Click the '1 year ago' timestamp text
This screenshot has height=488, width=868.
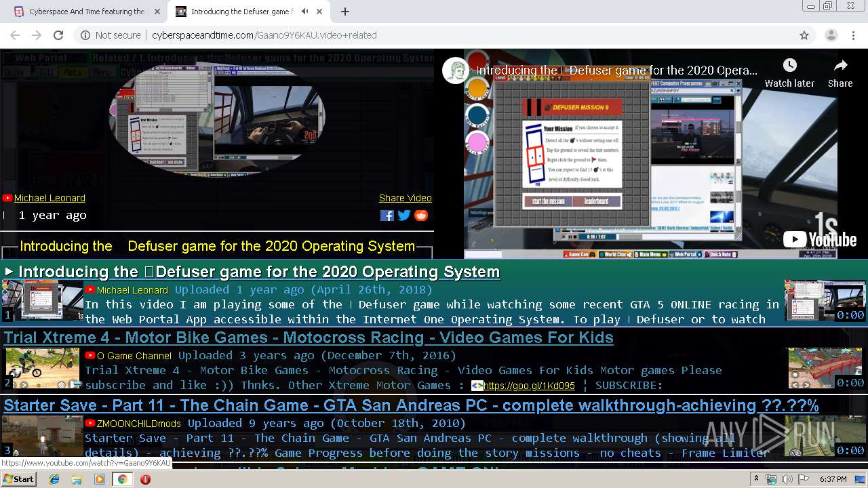(52, 216)
